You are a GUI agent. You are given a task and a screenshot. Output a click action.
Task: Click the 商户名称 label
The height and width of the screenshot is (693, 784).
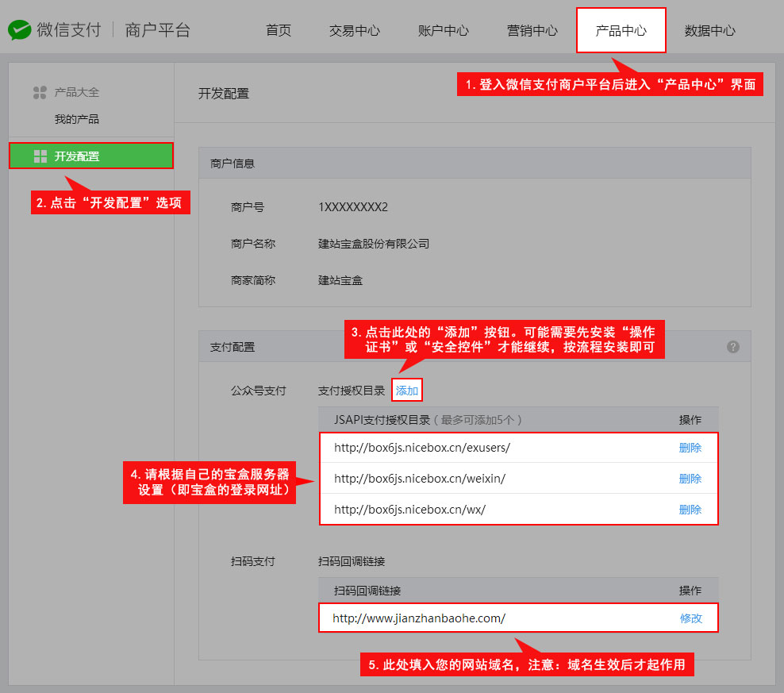[x=253, y=244]
